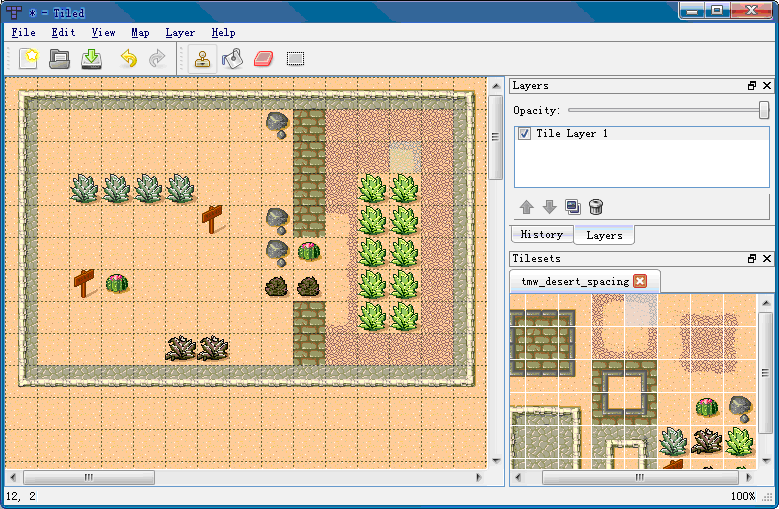Open the View menu
Viewport: 779px width, 509px height.
click(103, 33)
